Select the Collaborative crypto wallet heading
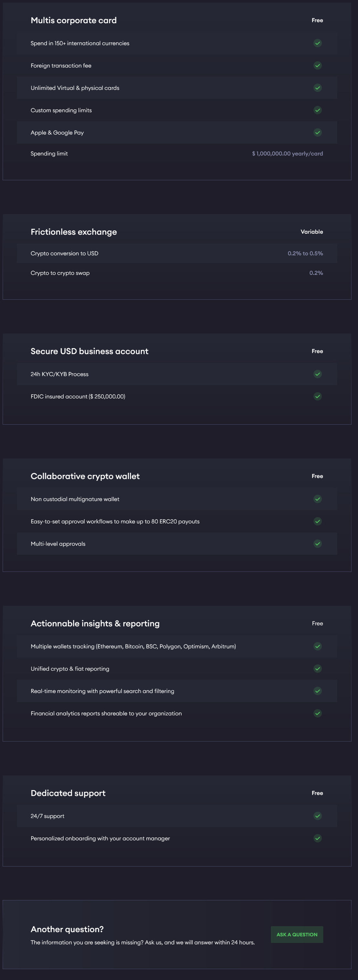 click(85, 476)
